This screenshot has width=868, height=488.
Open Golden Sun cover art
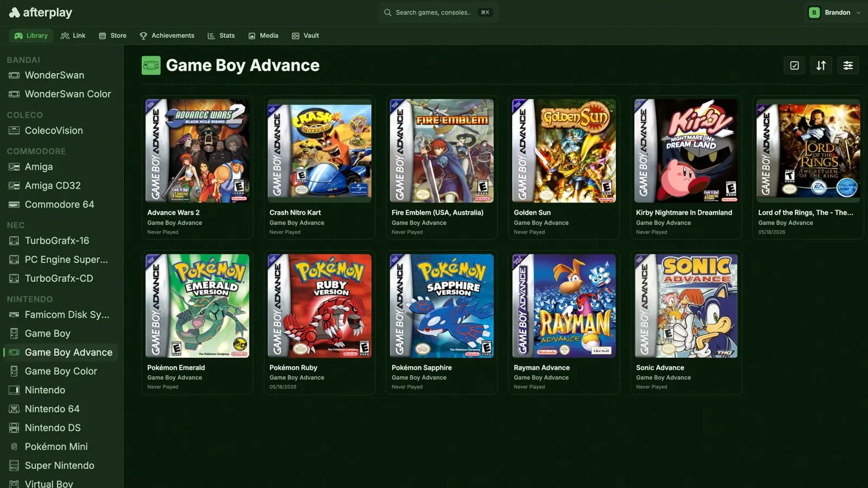tap(564, 151)
